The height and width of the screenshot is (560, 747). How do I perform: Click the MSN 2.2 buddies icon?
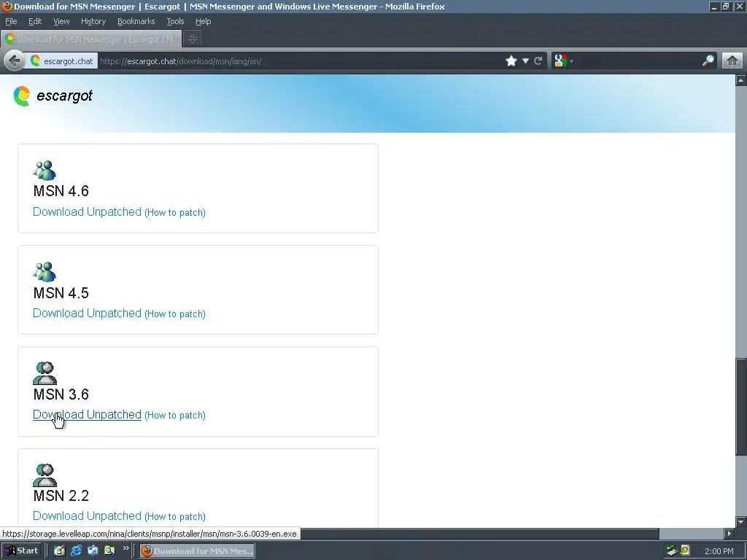point(44,475)
